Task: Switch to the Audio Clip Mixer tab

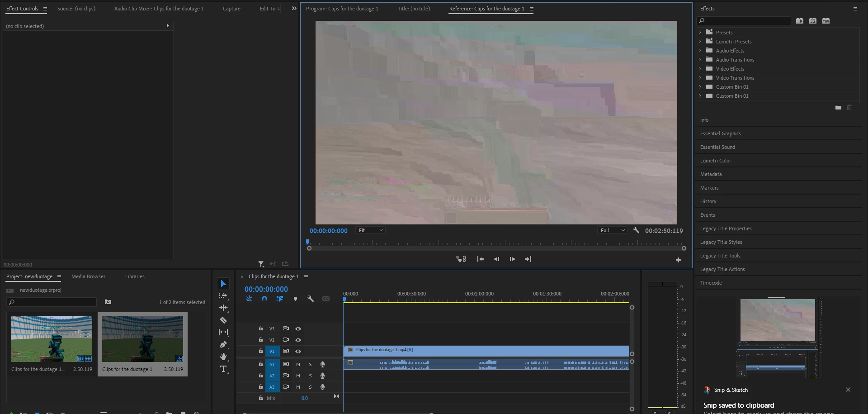Action: pos(159,9)
